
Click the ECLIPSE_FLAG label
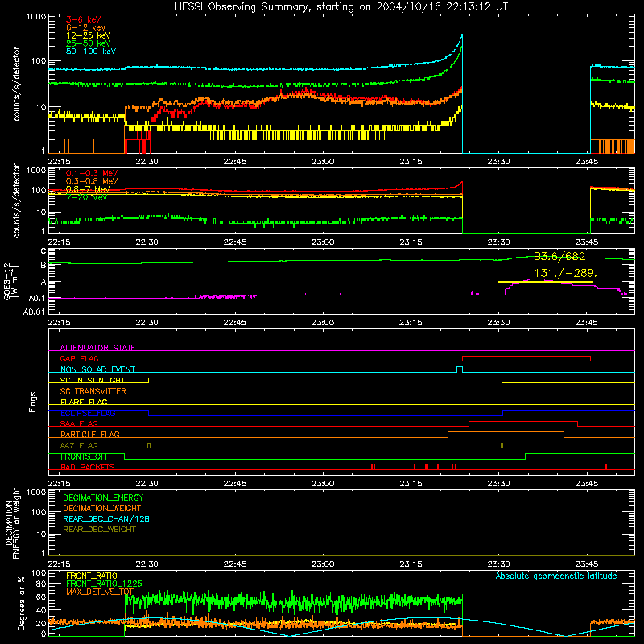[88, 413]
